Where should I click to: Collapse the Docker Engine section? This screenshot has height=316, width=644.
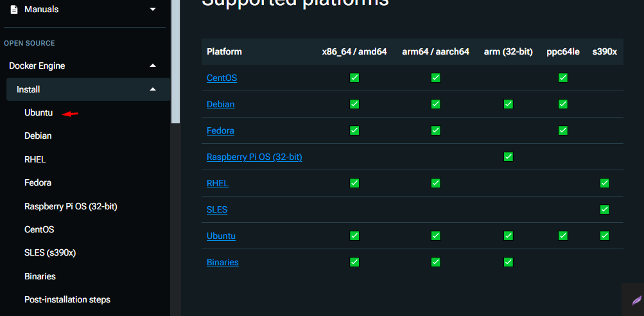click(152, 66)
